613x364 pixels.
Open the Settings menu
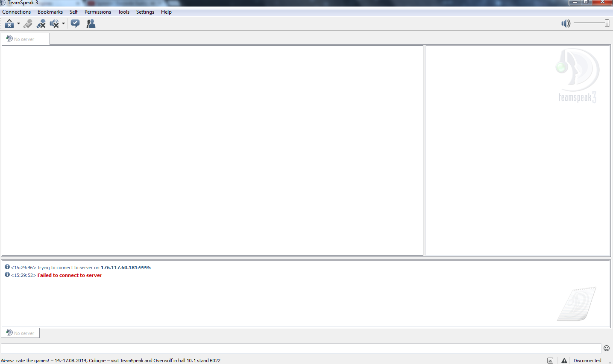[145, 12]
